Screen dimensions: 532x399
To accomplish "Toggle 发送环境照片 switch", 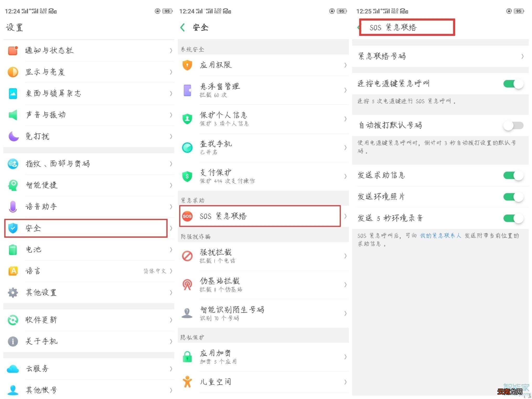I will point(513,197).
